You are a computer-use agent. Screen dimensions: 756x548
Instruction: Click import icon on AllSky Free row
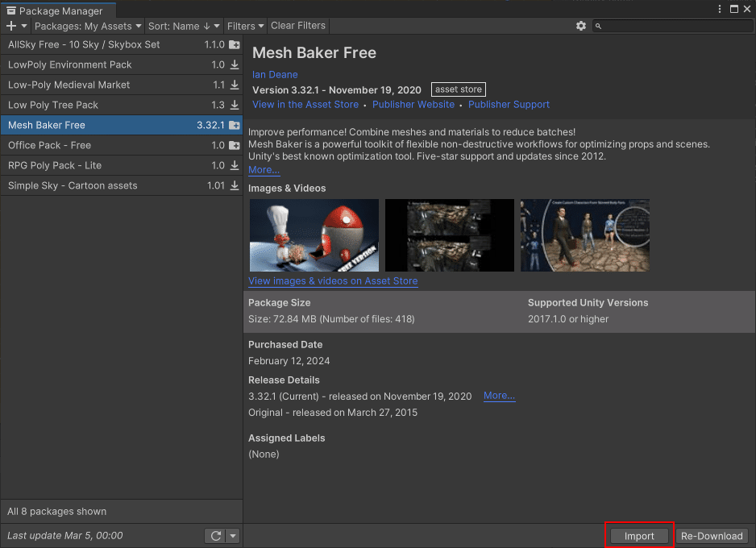pos(235,44)
